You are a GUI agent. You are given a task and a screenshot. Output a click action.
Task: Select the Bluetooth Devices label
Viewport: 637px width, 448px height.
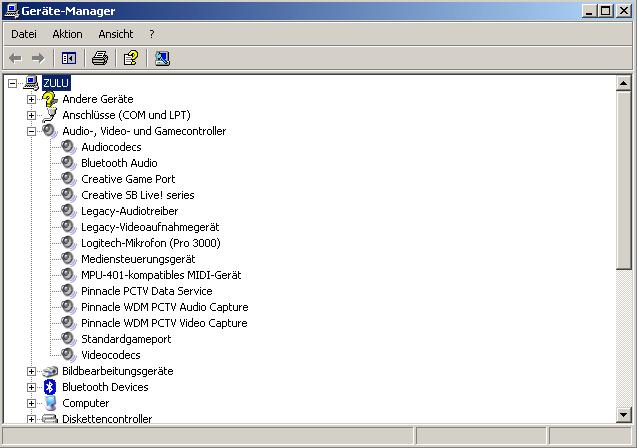(105, 387)
